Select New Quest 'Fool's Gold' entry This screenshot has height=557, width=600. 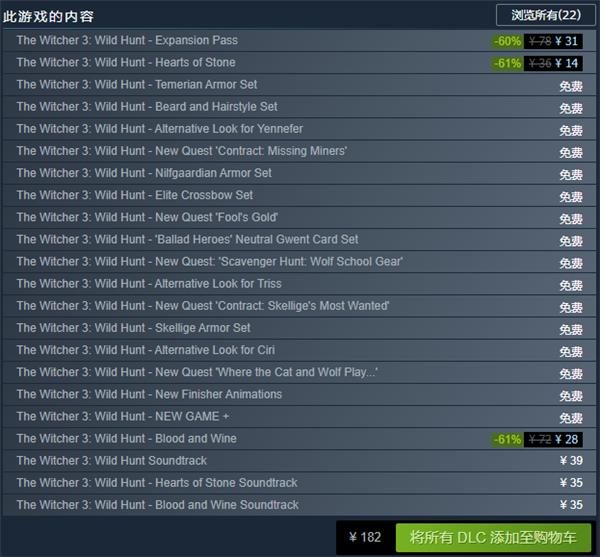299,218
